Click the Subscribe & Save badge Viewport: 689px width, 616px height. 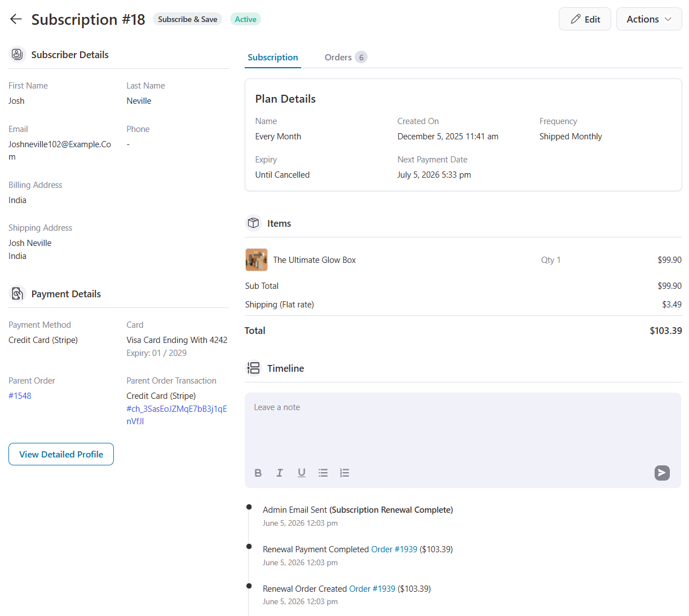pos(188,19)
